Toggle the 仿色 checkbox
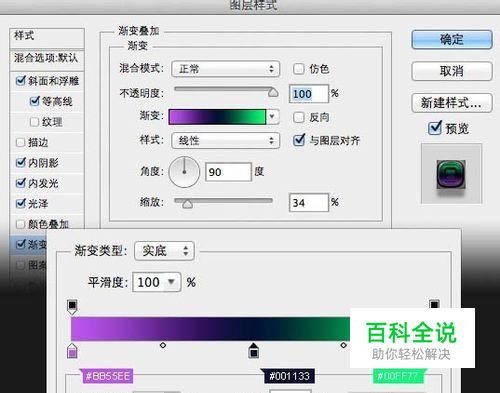Viewport: 500px width, 393px height. coord(299,69)
